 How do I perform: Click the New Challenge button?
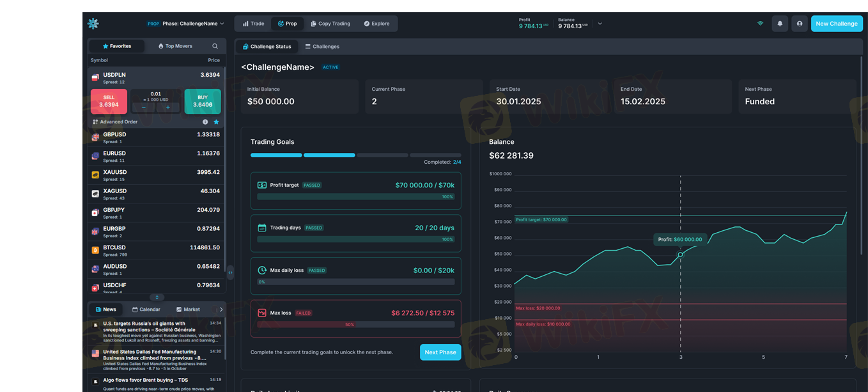[836, 24]
